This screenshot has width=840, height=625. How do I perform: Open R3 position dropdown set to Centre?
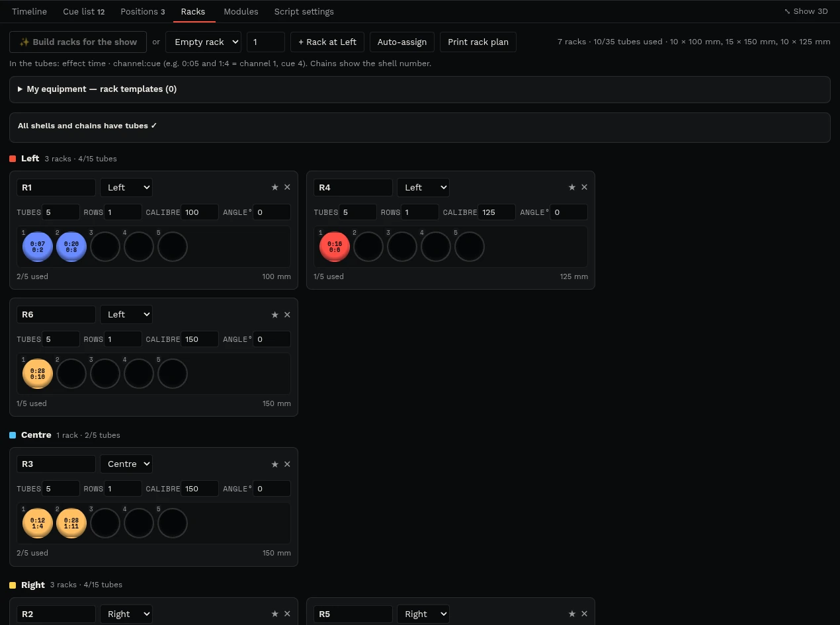[x=126, y=464]
